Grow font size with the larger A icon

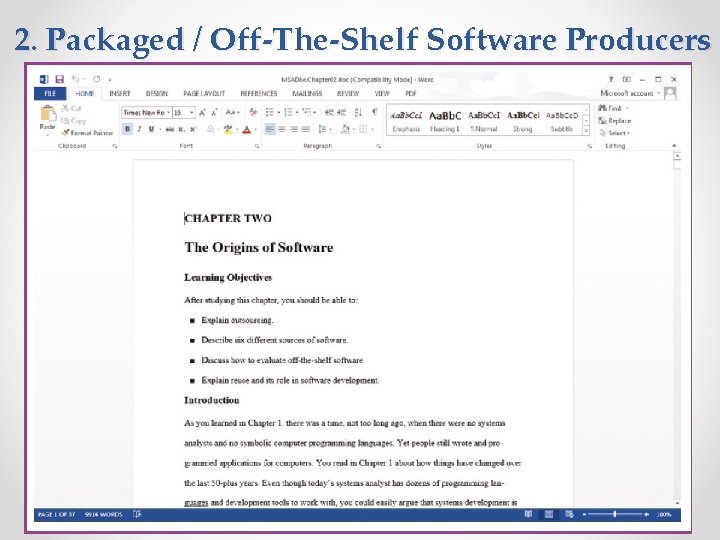[x=202, y=112]
